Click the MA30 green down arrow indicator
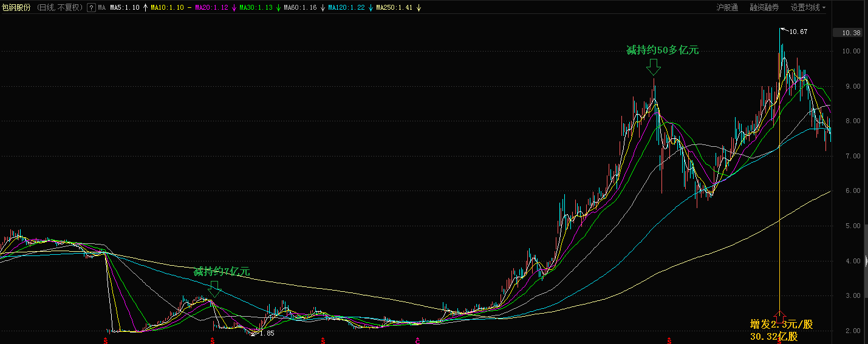868x344 pixels. [278, 8]
